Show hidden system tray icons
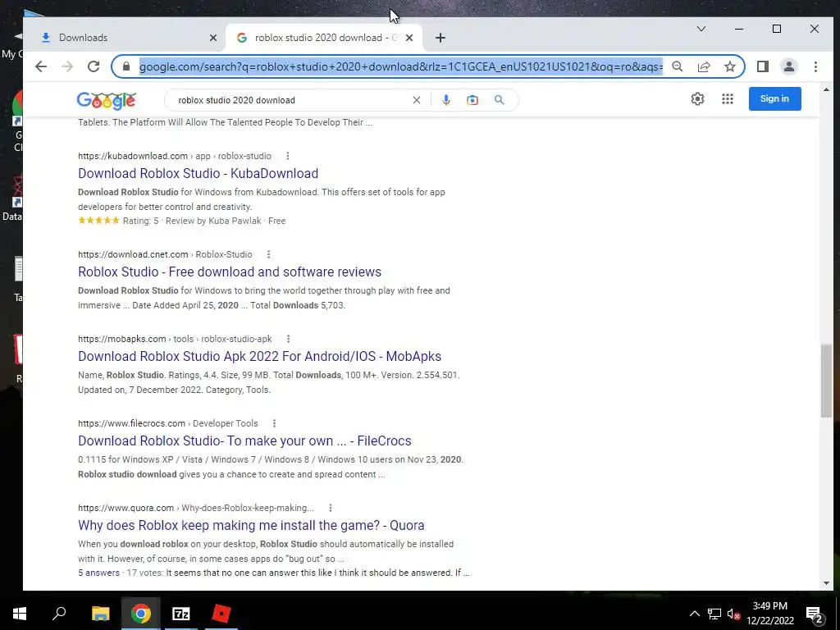The image size is (840, 630). pos(694,614)
